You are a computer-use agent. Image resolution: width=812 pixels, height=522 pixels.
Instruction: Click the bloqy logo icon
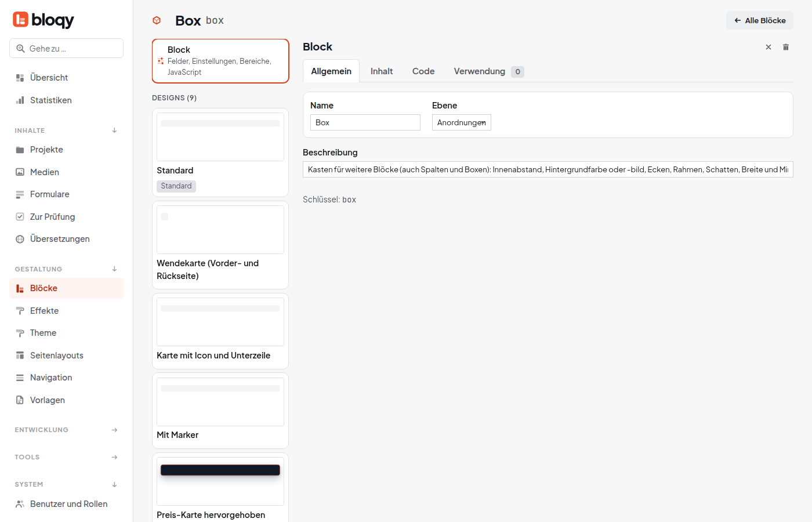pos(20,20)
